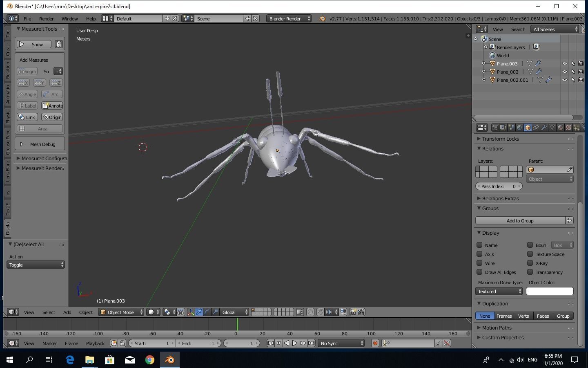Open the Object Mode dropdown

click(121, 312)
